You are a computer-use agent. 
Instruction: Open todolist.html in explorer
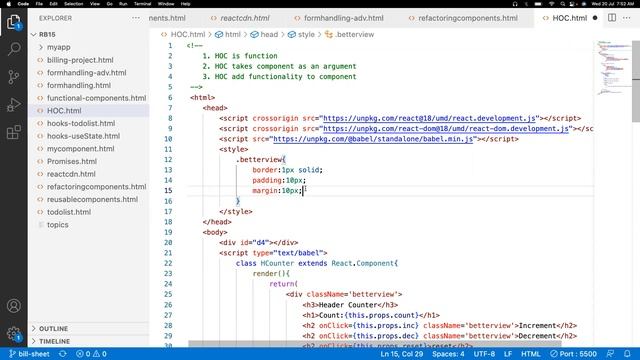point(89,212)
